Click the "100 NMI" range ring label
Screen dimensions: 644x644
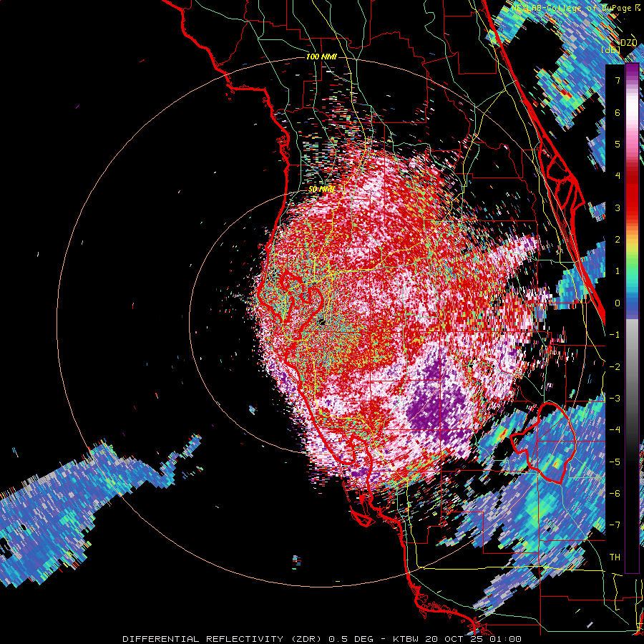[321, 57]
